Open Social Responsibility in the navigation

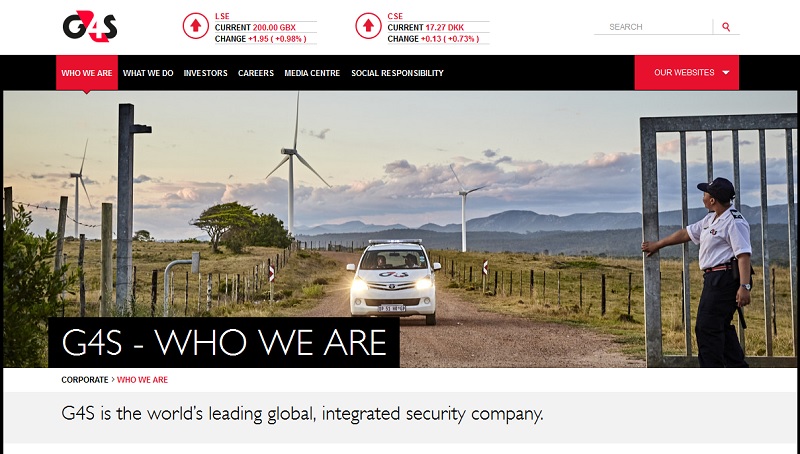pyautogui.click(x=397, y=73)
